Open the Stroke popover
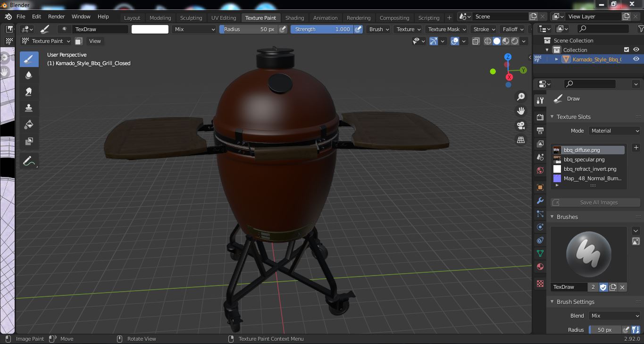The image size is (644, 344). tap(484, 29)
